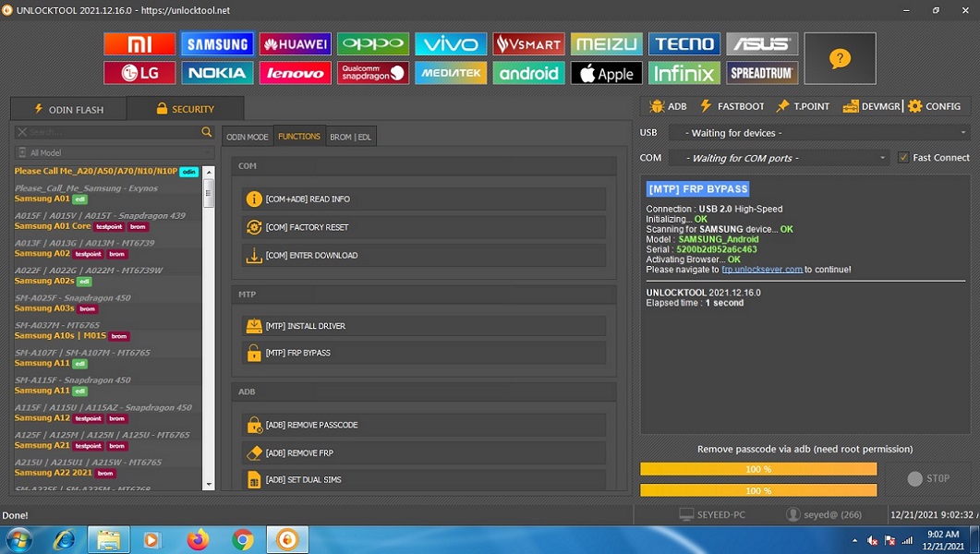Select the Apple brand icon
This screenshot has width=980, height=554.
pyautogui.click(x=606, y=73)
